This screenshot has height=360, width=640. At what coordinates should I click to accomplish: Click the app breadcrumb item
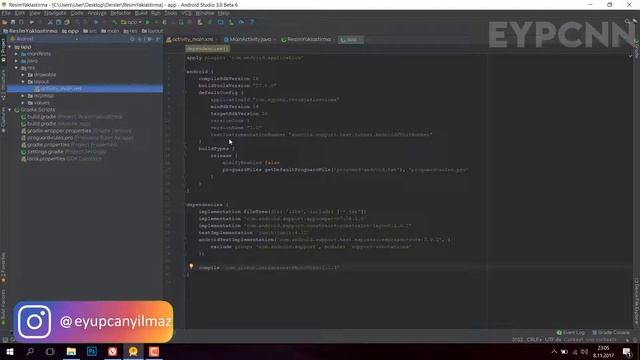coord(70,31)
